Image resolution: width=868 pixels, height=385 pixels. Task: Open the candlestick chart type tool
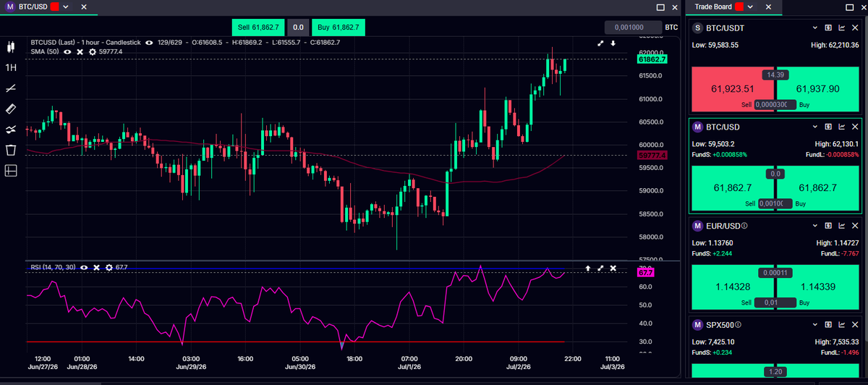10,47
